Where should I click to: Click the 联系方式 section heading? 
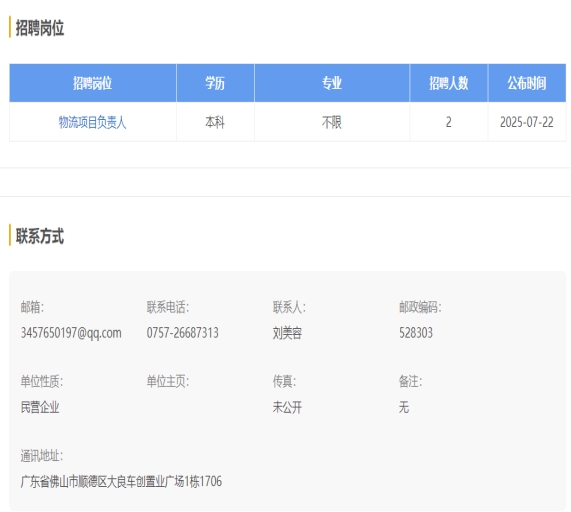click(40, 236)
